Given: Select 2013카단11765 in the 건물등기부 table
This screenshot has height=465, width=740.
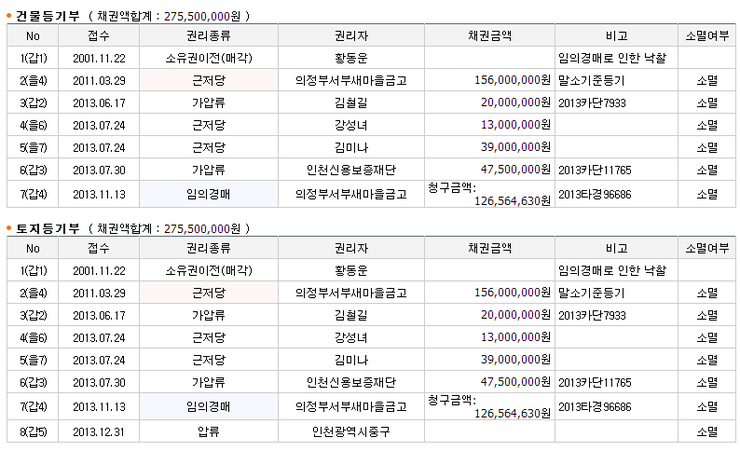Looking at the screenshot, I should click(x=595, y=170).
